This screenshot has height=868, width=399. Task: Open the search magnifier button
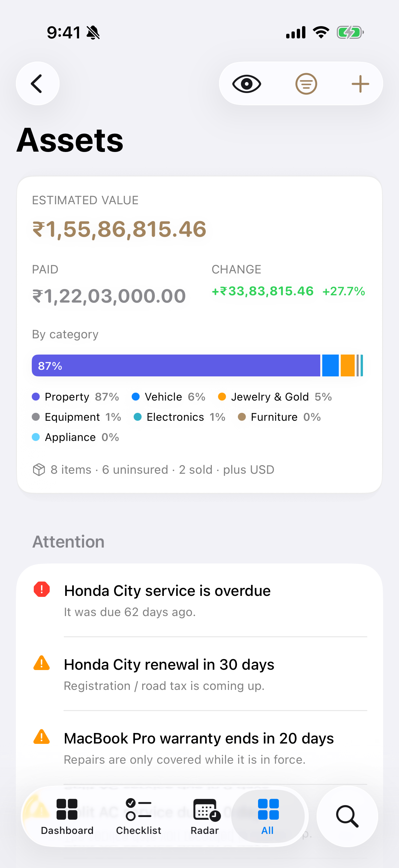[x=347, y=816]
